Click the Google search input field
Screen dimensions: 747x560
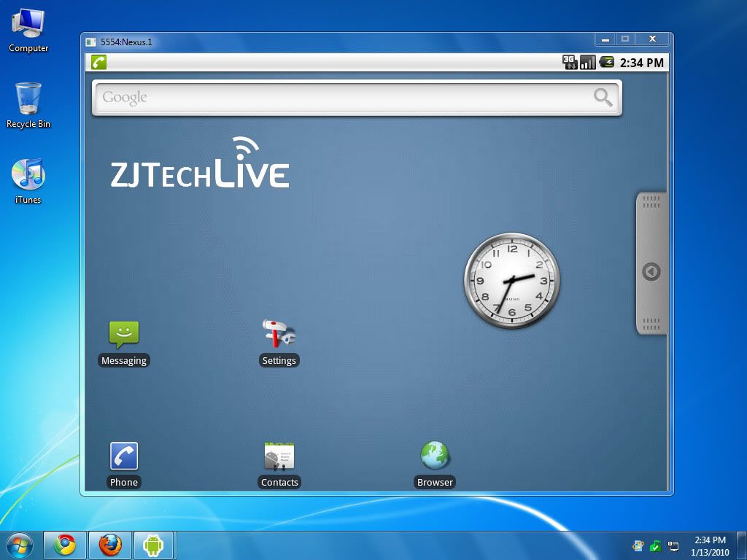click(343, 98)
